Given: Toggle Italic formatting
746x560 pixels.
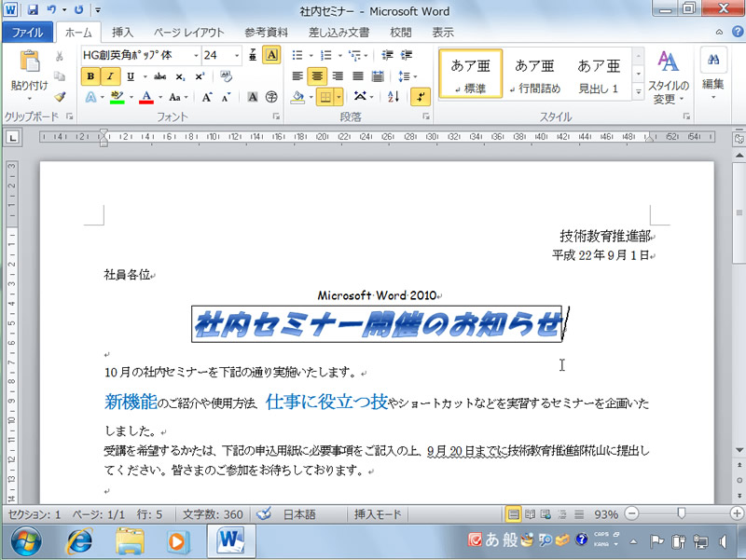Looking at the screenshot, I should pyautogui.click(x=110, y=76).
